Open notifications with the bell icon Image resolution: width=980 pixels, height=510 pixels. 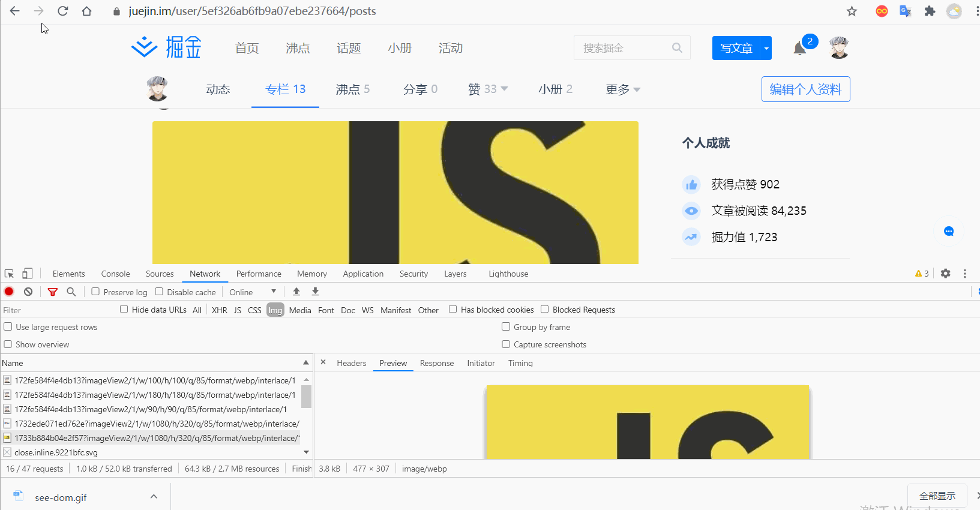[799, 49]
